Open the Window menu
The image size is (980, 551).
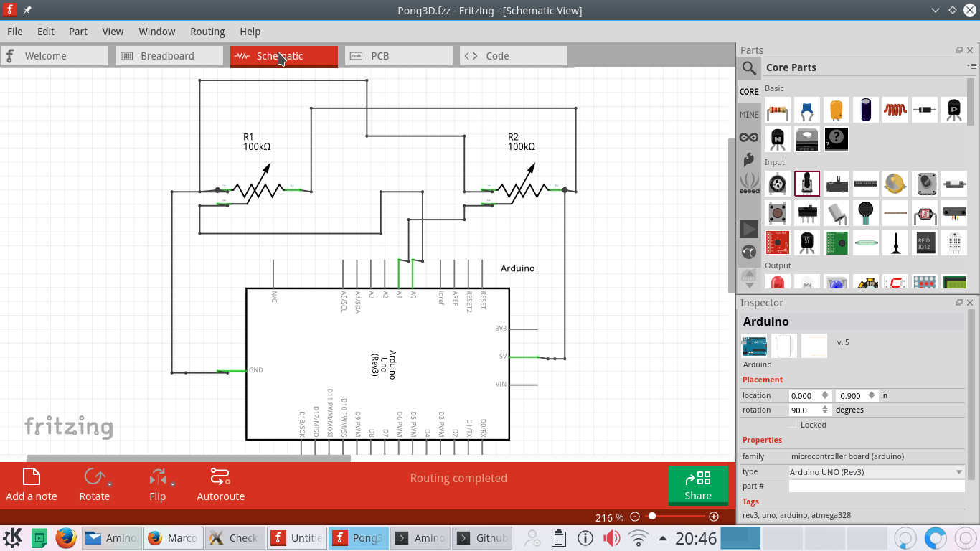click(156, 32)
